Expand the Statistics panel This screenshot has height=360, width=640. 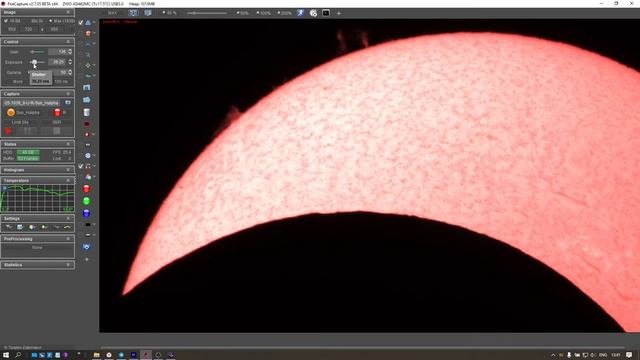tap(68, 265)
